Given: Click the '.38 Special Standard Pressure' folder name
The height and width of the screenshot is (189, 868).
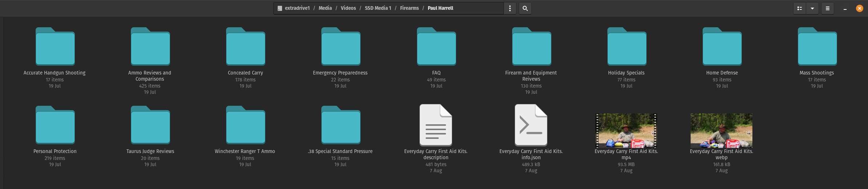Looking at the screenshot, I should pyautogui.click(x=340, y=151).
